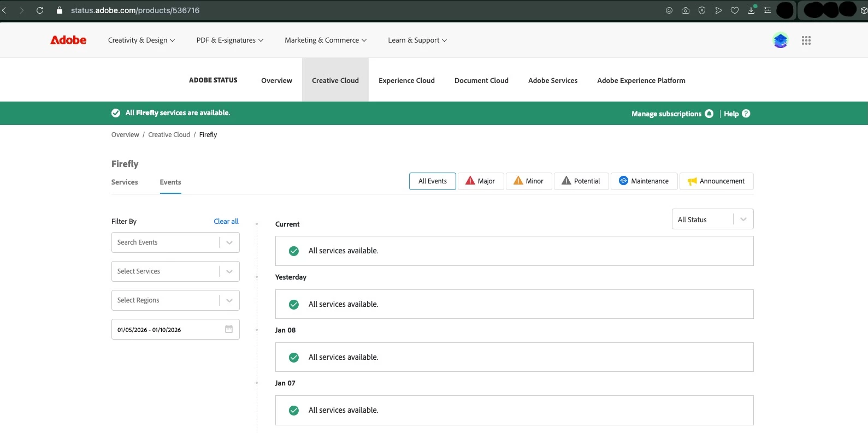Click the Current card's All services available text

pyautogui.click(x=344, y=251)
